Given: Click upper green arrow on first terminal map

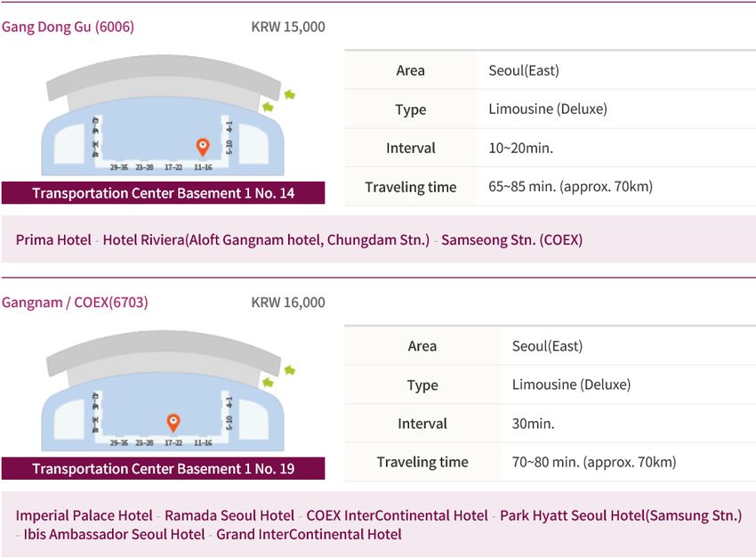Looking at the screenshot, I should 289,94.
